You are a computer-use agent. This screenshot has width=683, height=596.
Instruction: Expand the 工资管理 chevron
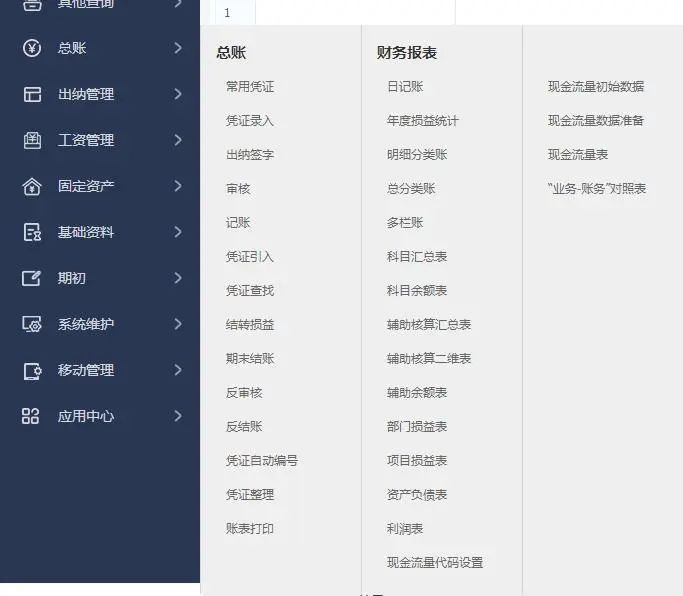pyautogui.click(x=178, y=140)
